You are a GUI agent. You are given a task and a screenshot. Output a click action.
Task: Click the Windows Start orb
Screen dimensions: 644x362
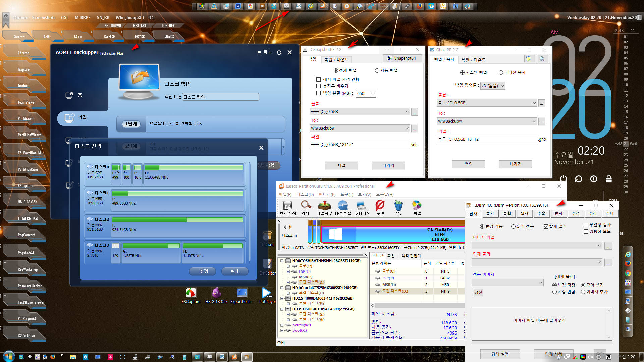pos(9,356)
